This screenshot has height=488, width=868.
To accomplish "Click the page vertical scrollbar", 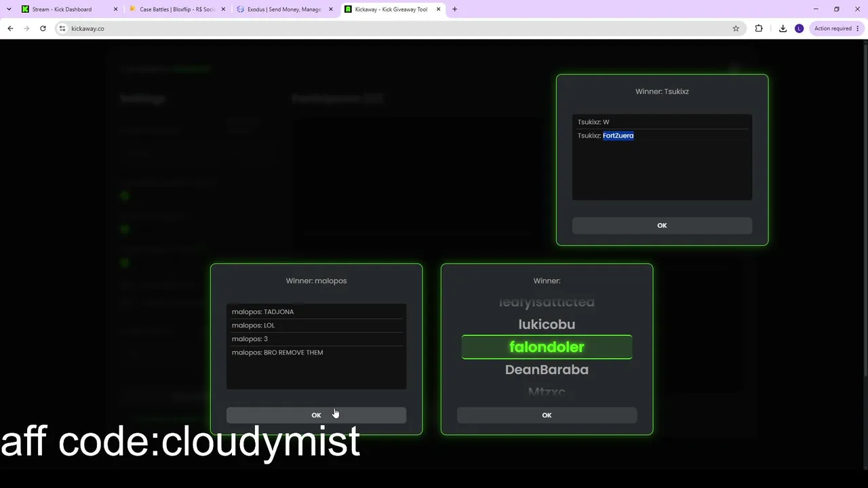I will 865,210.
